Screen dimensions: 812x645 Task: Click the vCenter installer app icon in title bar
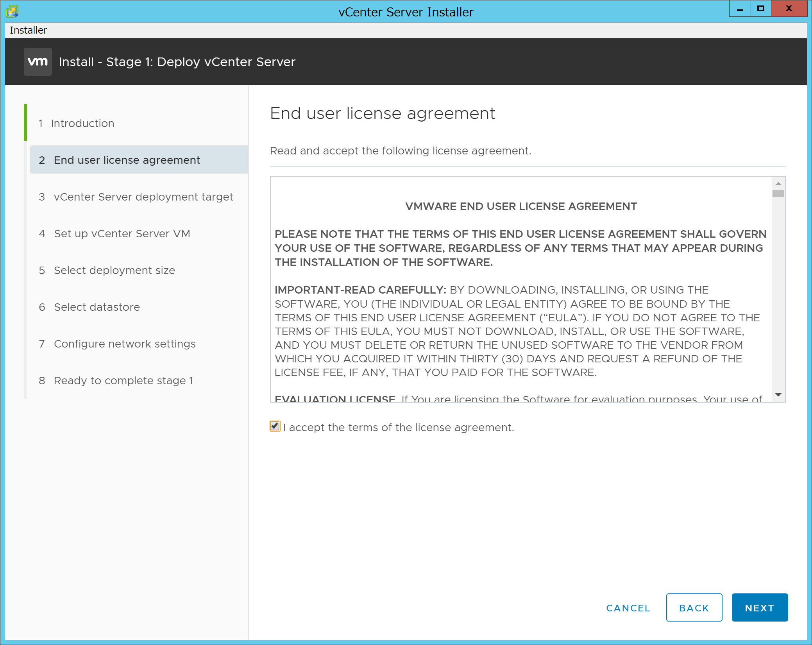pyautogui.click(x=12, y=11)
